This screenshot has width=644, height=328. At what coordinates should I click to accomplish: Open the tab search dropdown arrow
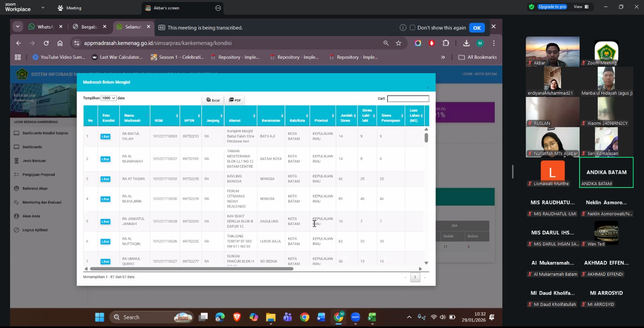pos(18,27)
